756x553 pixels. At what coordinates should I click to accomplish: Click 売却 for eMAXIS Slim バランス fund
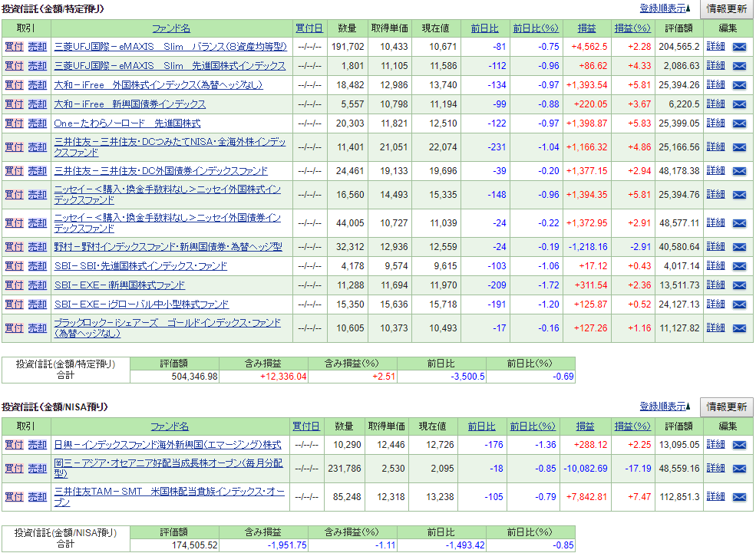click(37, 47)
